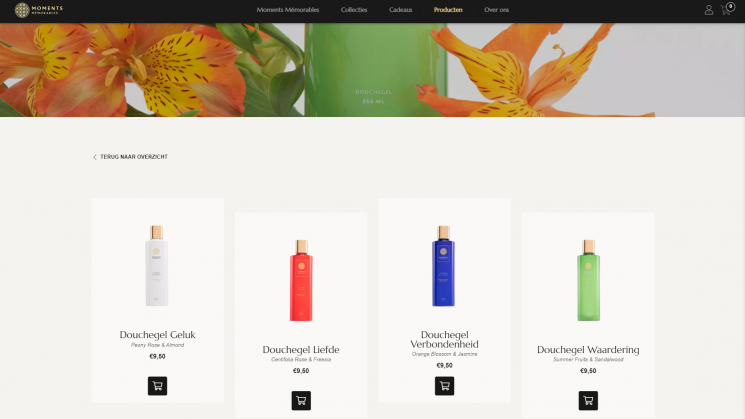745x419 pixels.
Task: View the blue Douchegel Verbondenheid bottle image
Action: (444, 266)
